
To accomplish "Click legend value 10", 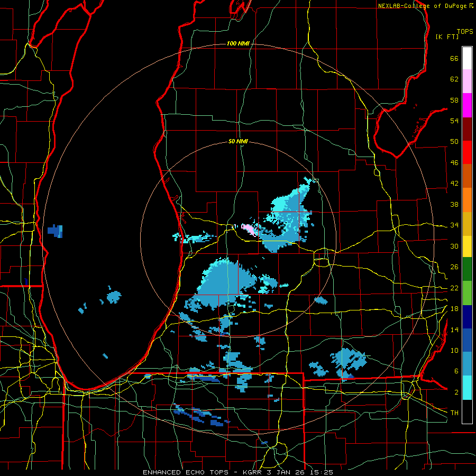I will tap(454, 351).
